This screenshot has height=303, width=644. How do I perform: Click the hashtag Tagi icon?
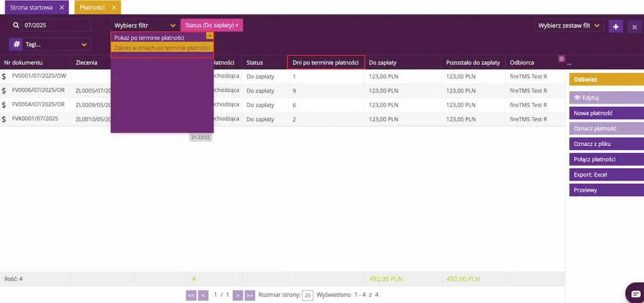16,44
